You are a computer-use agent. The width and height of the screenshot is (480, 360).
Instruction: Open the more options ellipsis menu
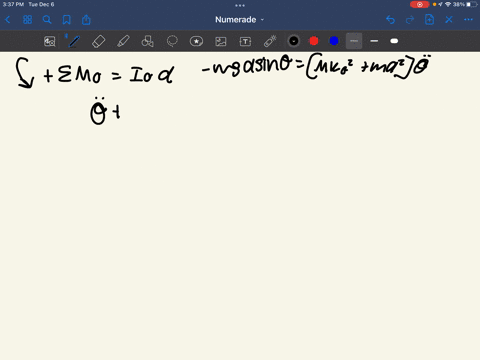point(468,20)
